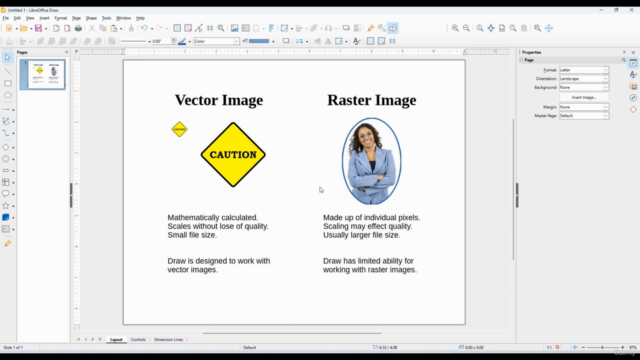Viewport: 640px width, 360px height.
Task: Click the line width input field
Action: pyautogui.click(x=161, y=41)
